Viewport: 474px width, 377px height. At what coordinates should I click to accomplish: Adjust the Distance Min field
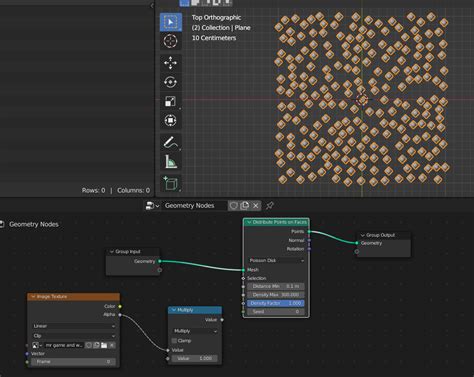click(276, 286)
